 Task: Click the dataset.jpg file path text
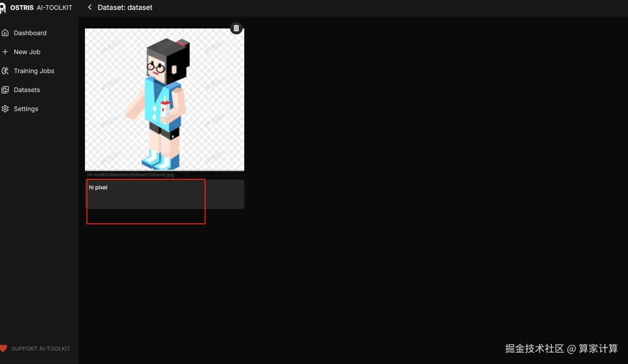pyautogui.click(x=130, y=175)
